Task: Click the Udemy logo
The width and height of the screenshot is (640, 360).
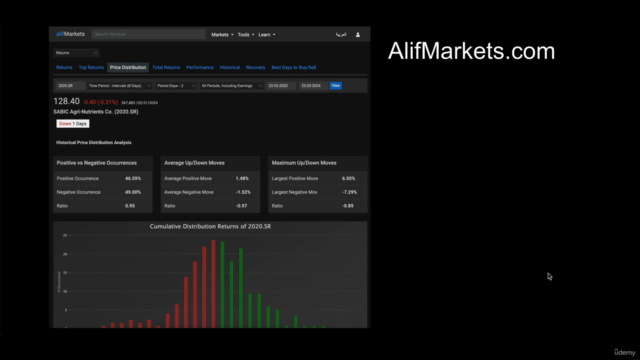Action: coord(624,352)
